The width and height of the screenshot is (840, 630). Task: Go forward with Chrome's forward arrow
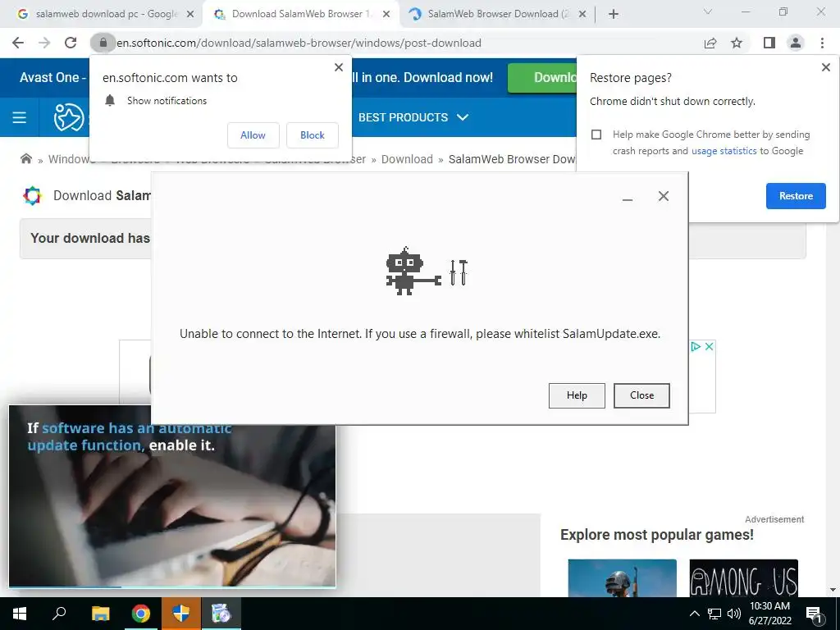click(x=44, y=43)
